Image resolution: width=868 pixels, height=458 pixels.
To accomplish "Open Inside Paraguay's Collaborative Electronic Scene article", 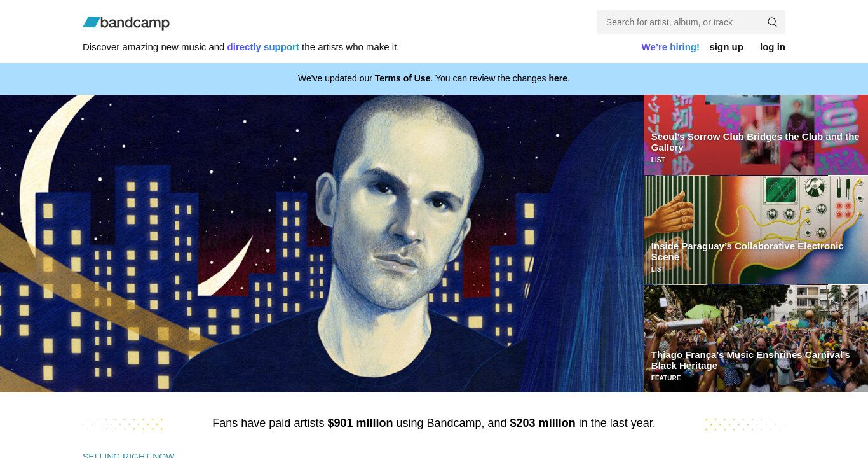I will pyautogui.click(x=747, y=251).
